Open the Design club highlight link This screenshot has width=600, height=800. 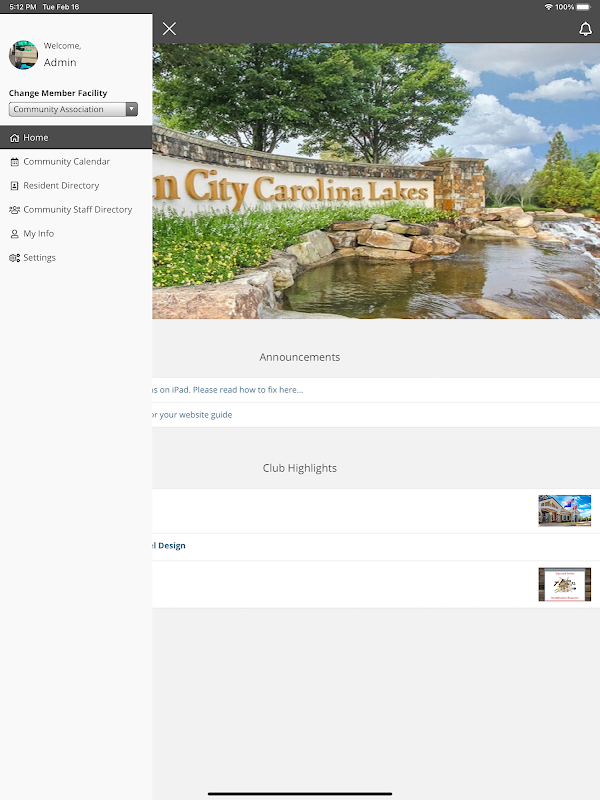click(x=169, y=545)
